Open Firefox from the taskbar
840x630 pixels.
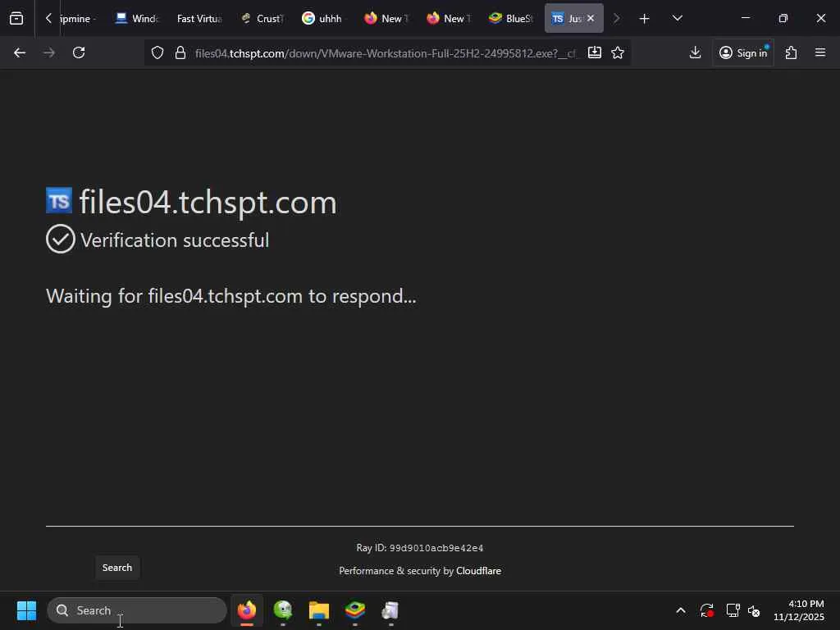[x=247, y=610]
